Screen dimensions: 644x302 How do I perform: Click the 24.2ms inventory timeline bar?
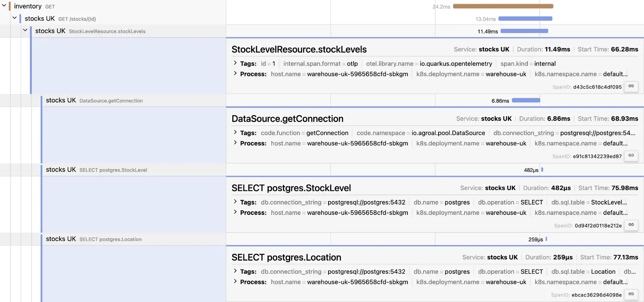point(503,6)
